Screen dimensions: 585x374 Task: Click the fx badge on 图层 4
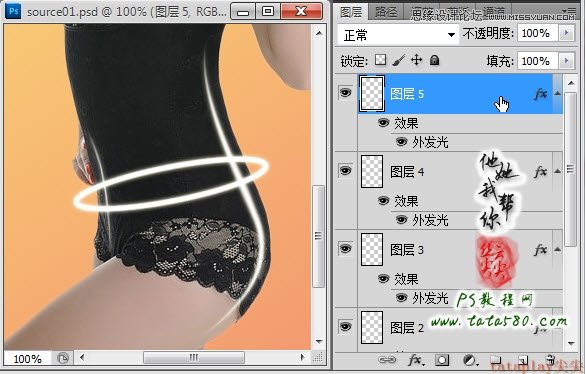pos(541,172)
